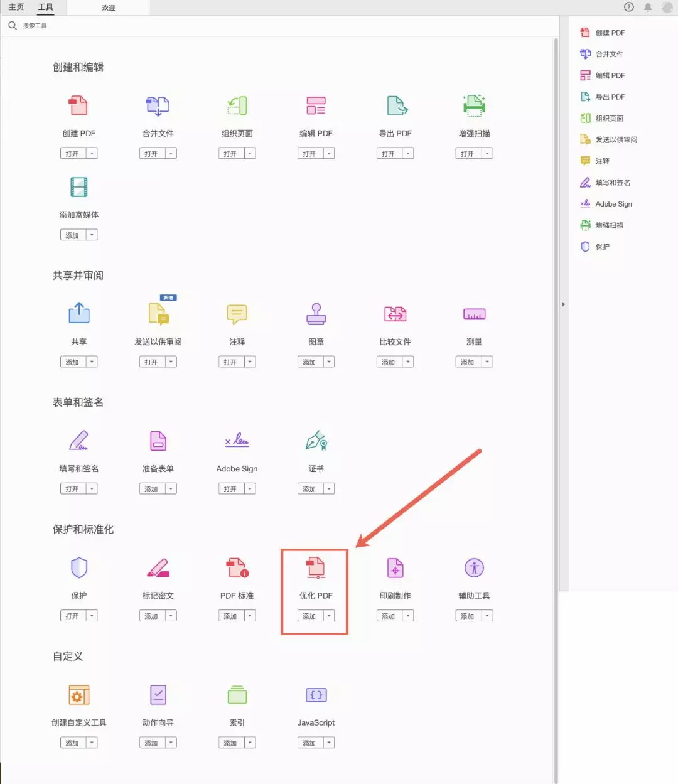
Task: Select the 合并文件 tool icon
Action: point(158,106)
